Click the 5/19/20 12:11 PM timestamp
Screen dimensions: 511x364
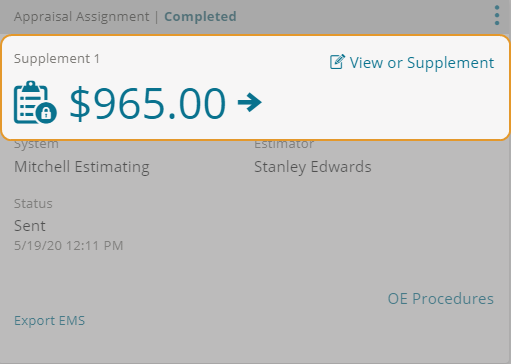69,246
